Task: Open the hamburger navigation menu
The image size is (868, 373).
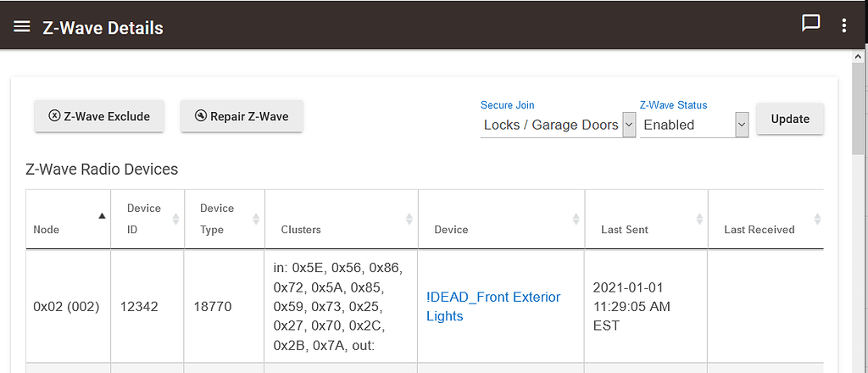Action: [22, 26]
